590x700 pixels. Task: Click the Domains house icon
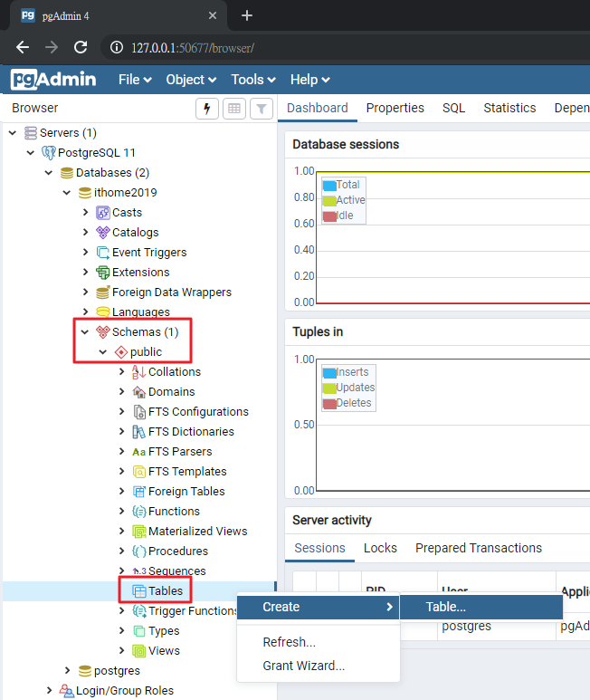[139, 392]
